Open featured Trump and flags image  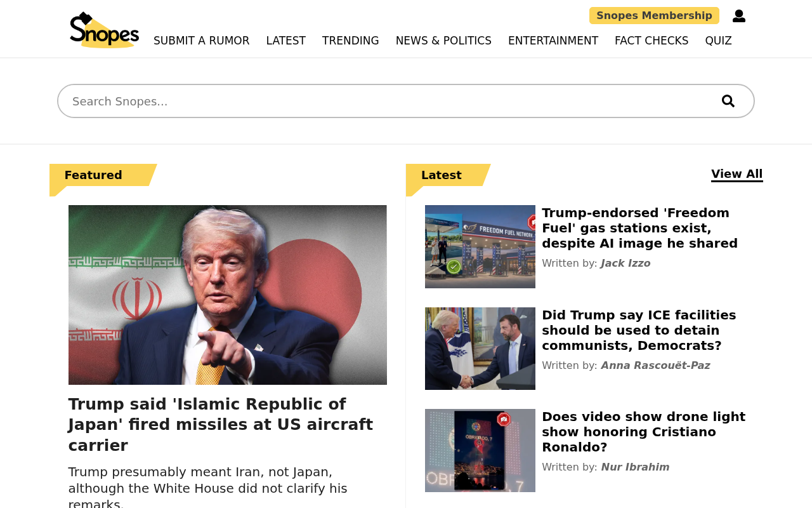(x=228, y=295)
